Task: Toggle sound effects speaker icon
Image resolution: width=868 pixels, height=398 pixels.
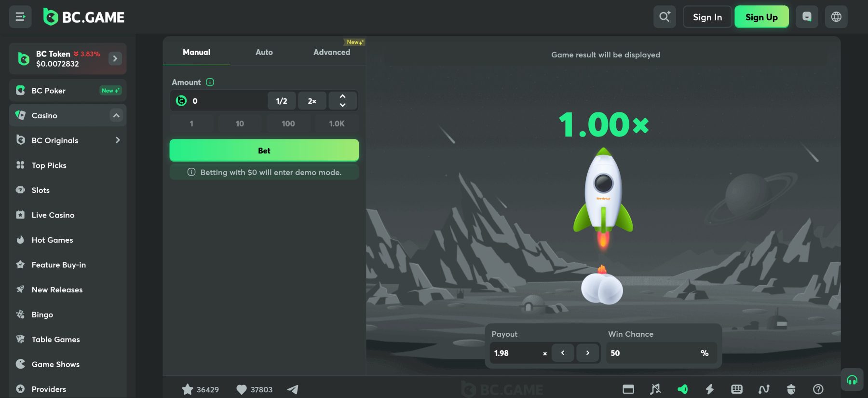Action: click(682, 389)
